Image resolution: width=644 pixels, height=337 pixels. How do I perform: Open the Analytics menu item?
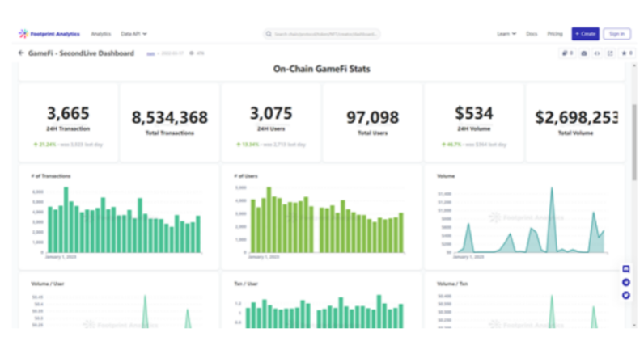(101, 34)
